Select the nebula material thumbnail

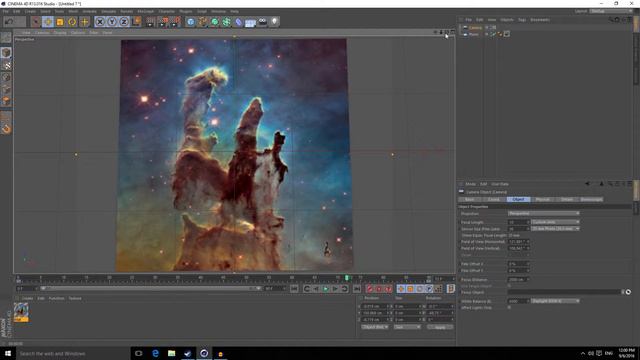click(x=21, y=312)
